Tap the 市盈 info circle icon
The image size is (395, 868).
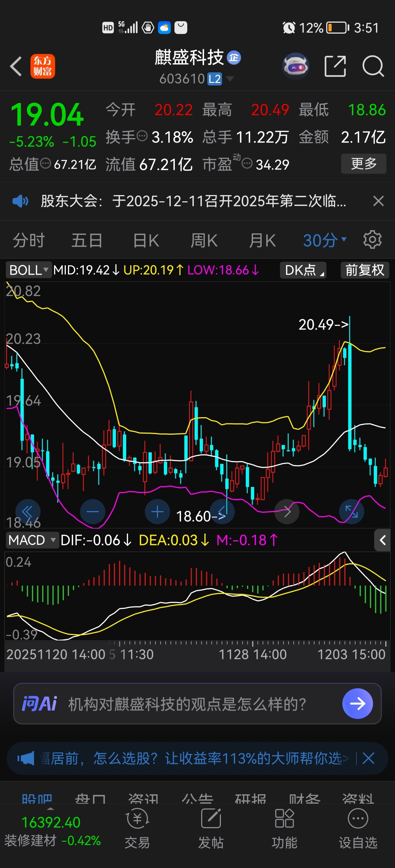(247, 163)
